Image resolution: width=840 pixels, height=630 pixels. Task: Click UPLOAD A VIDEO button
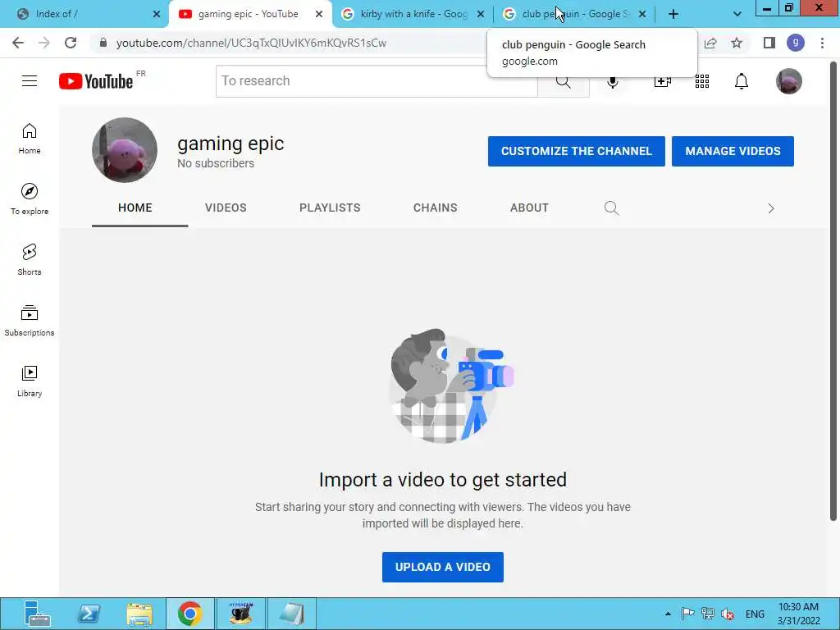(x=442, y=567)
